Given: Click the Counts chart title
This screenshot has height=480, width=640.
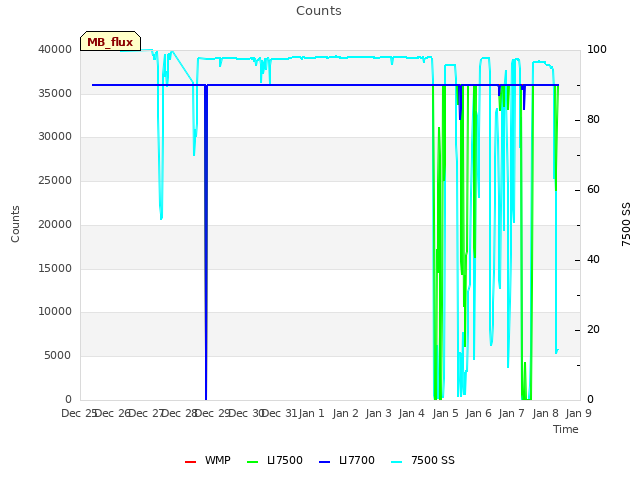Looking at the screenshot, I should pyautogui.click(x=319, y=11).
